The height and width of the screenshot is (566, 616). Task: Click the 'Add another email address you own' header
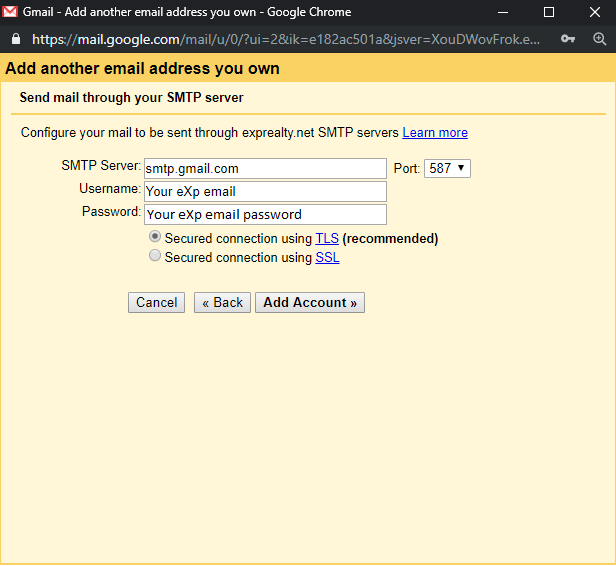[142, 68]
